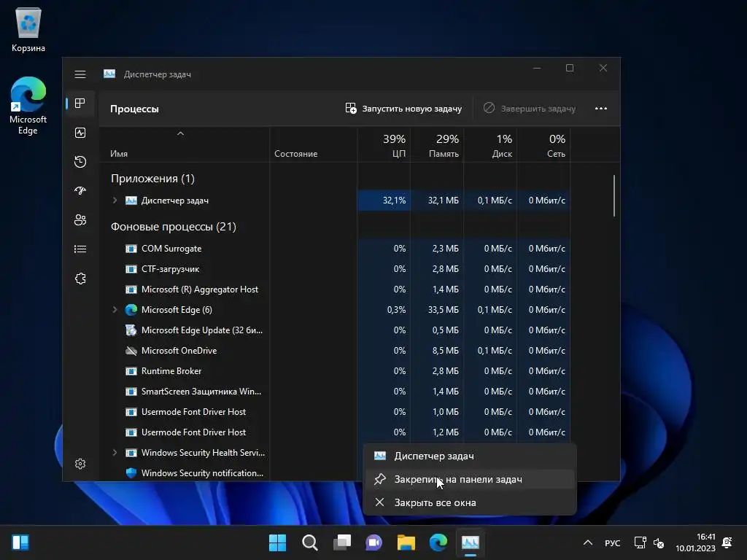Open the Services puzzle sidebar icon
This screenshot has width=747, height=560.
pyautogui.click(x=80, y=279)
